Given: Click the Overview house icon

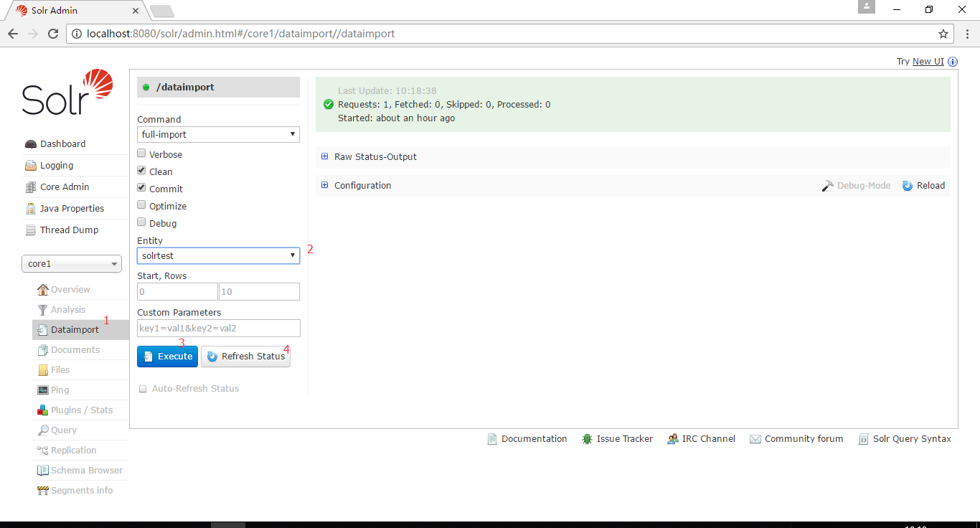Looking at the screenshot, I should point(43,290).
